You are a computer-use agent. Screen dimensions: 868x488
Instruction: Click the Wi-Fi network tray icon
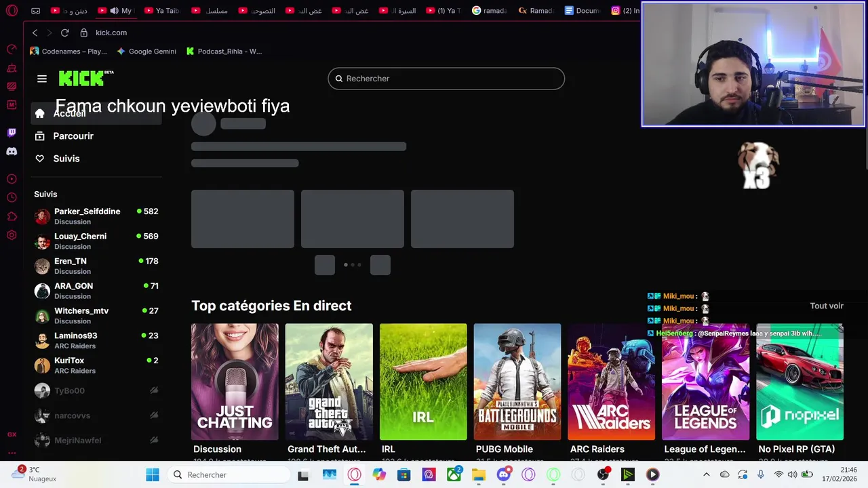tap(778, 474)
